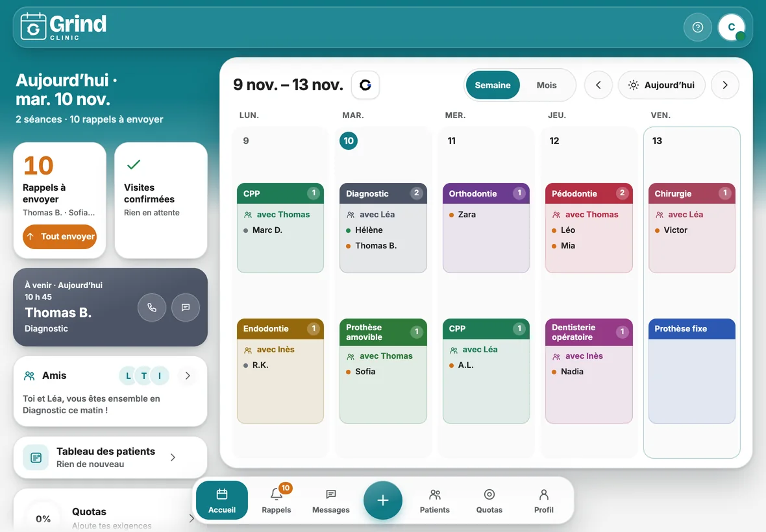Click the 0% quotas progress ring
The image size is (766, 532).
coord(43,518)
